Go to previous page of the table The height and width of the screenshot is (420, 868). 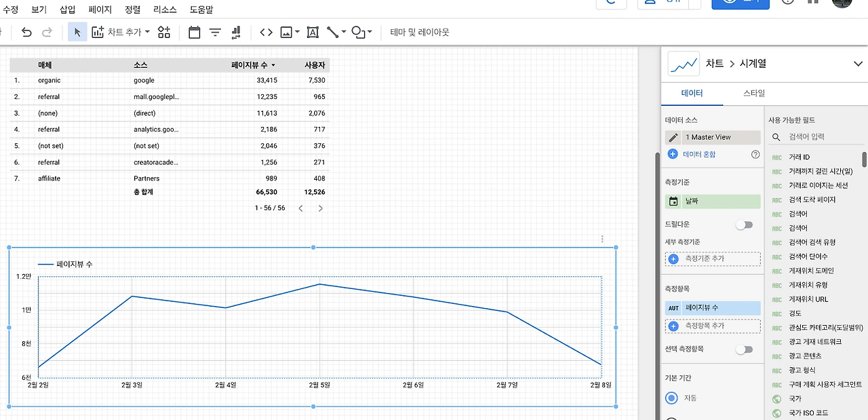(301, 208)
